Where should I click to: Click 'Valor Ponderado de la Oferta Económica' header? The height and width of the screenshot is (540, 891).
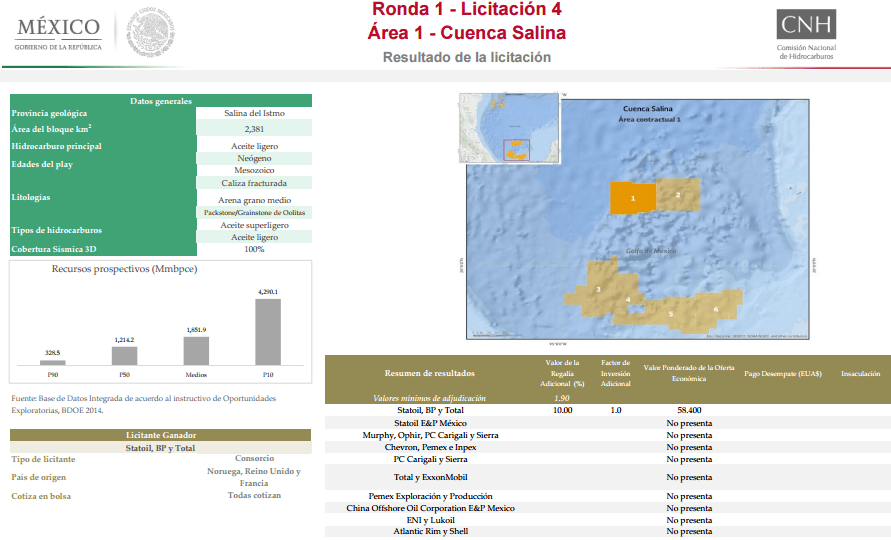tap(689, 373)
